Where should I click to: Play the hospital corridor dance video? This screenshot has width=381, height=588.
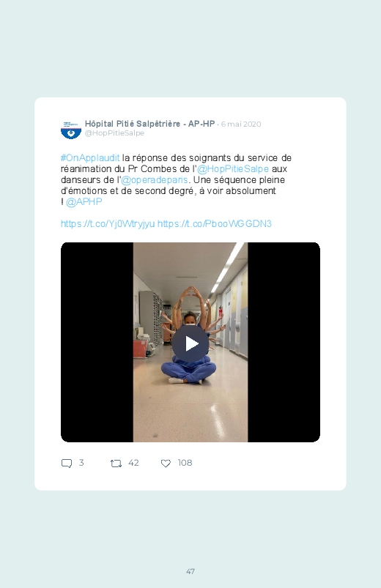(190, 343)
